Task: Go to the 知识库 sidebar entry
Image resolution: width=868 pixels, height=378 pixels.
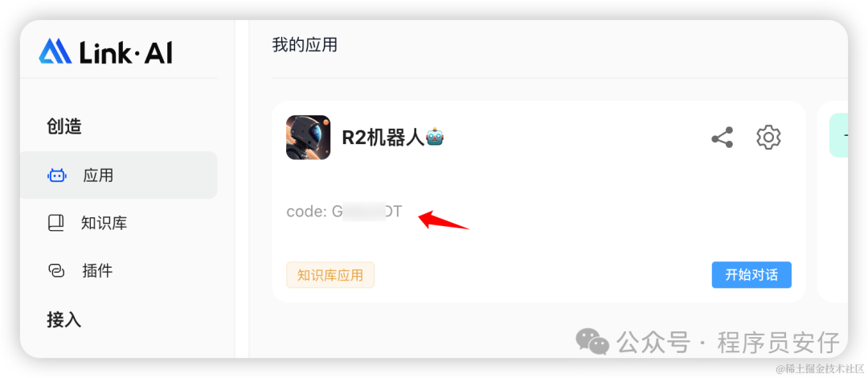Action: point(104,224)
